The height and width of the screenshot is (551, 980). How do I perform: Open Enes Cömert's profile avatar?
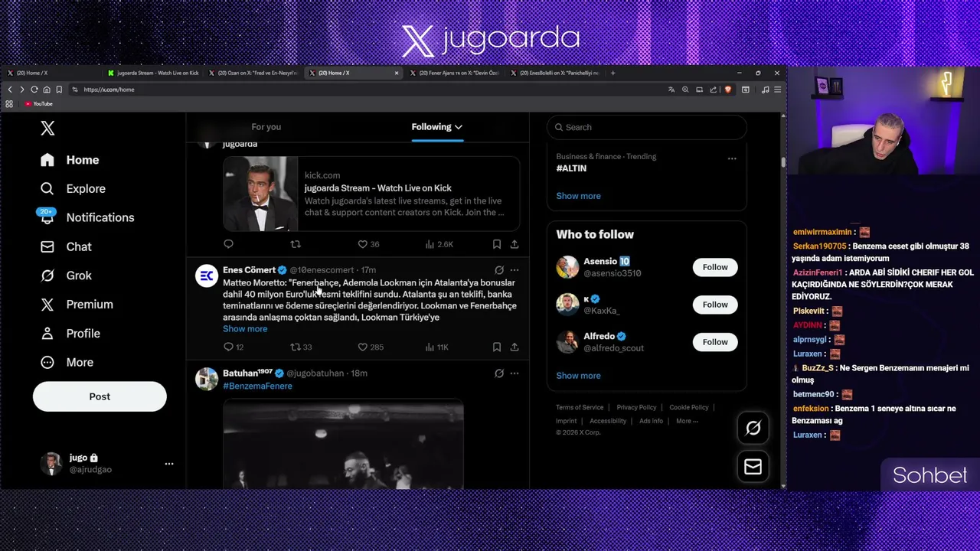(x=207, y=275)
